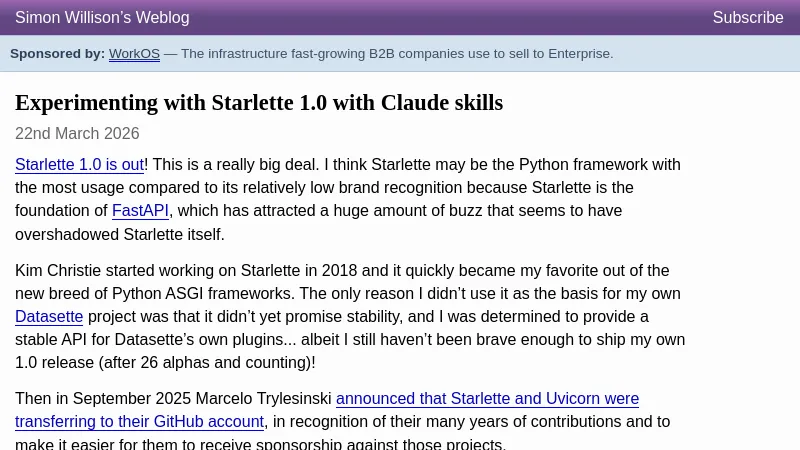Viewport: 800px width, 450px height.
Task: Click the Subscribe link in header
Action: click(747, 18)
